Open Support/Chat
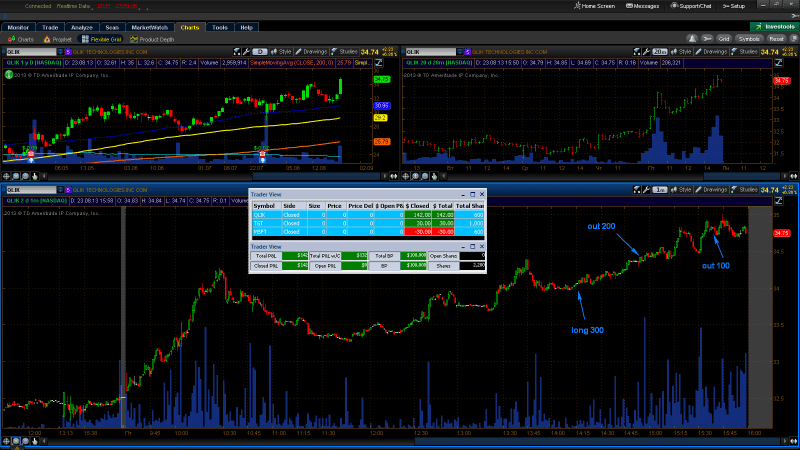 (x=691, y=6)
